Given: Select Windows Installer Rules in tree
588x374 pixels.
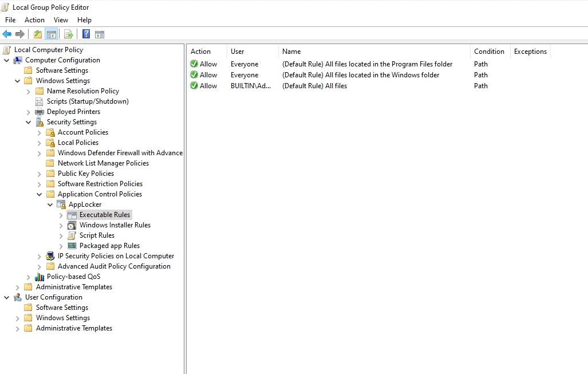Looking at the screenshot, I should 115,225.
